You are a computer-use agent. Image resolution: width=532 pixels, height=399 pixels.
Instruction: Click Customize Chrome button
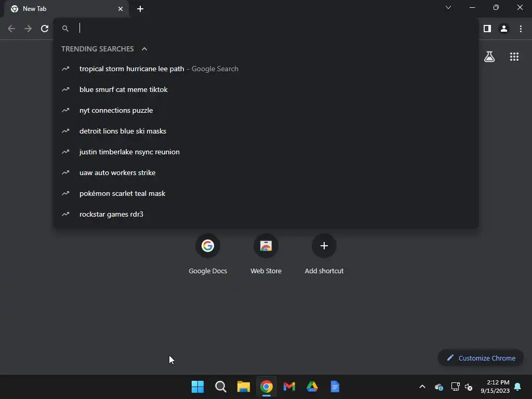[481, 358]
